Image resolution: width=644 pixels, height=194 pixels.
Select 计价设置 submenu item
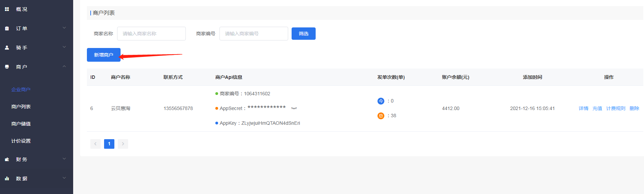(x=21, y=141)
